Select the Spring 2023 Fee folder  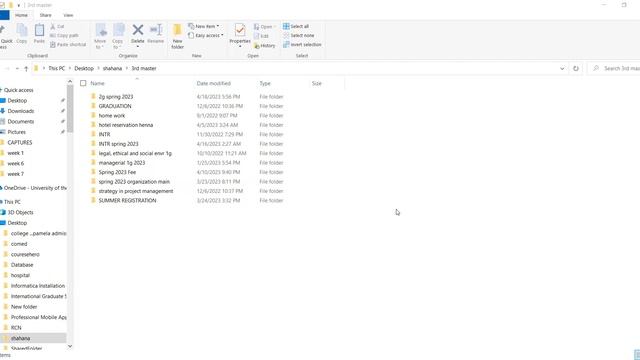pos(117,172)
